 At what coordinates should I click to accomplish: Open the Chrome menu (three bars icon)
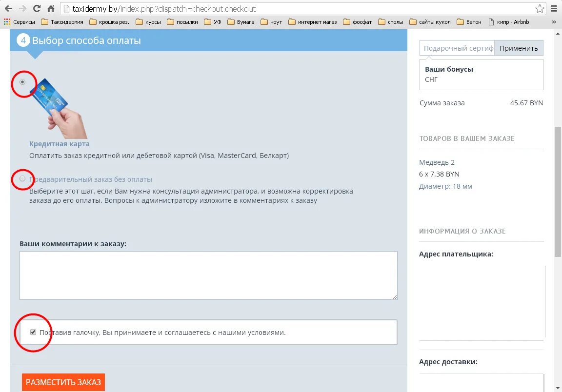pyautogui.click(x=554, y=8)
